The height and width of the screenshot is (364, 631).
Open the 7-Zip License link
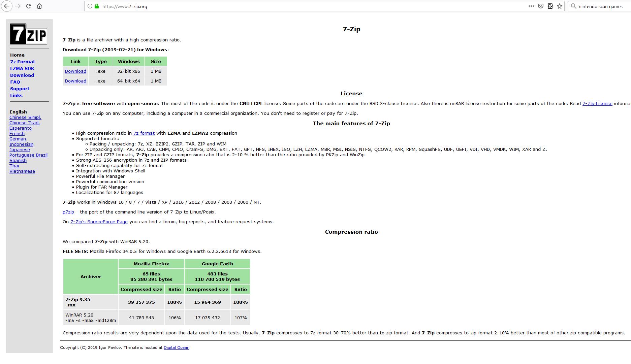(x=597, y=103)
